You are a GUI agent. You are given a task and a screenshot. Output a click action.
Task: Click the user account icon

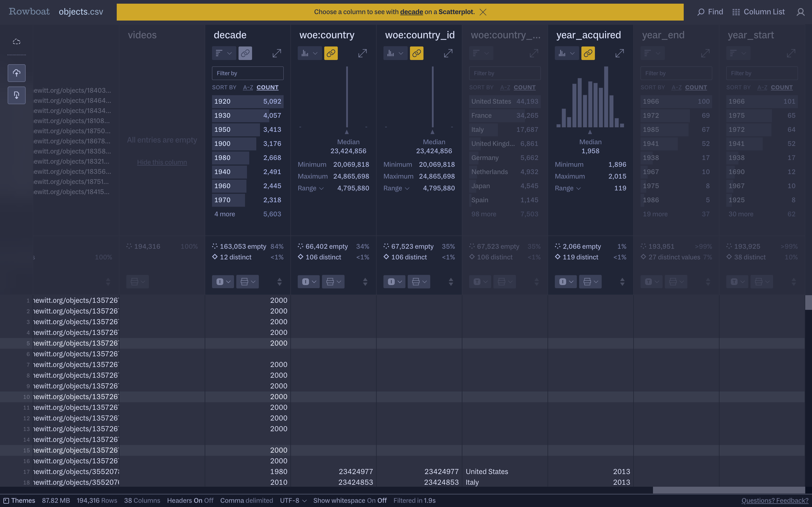(x=800, y=12)
